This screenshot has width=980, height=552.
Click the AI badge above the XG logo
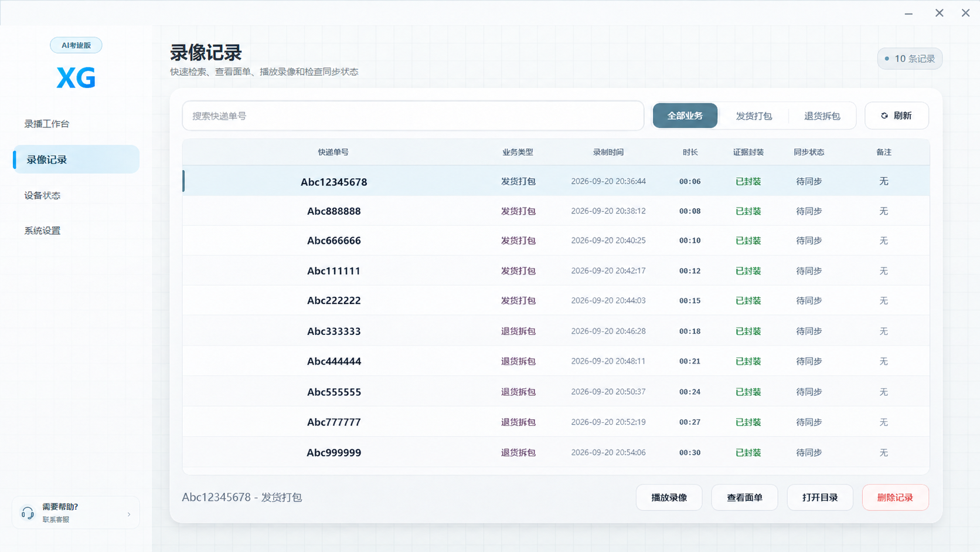tap(76, 45)
